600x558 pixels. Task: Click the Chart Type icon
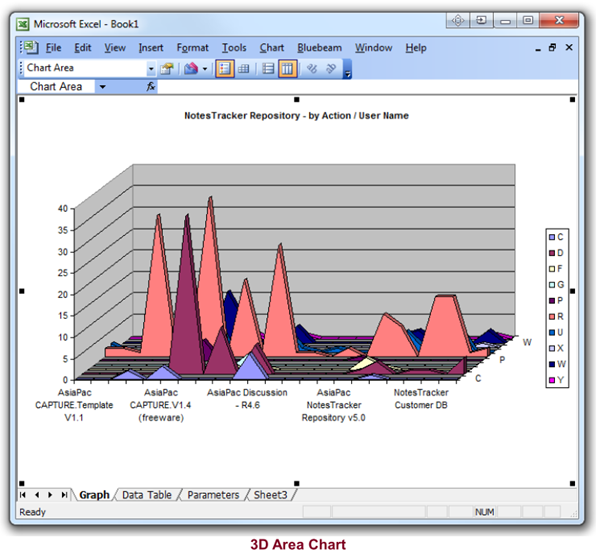pyautogui.click(x=188, y=68)
